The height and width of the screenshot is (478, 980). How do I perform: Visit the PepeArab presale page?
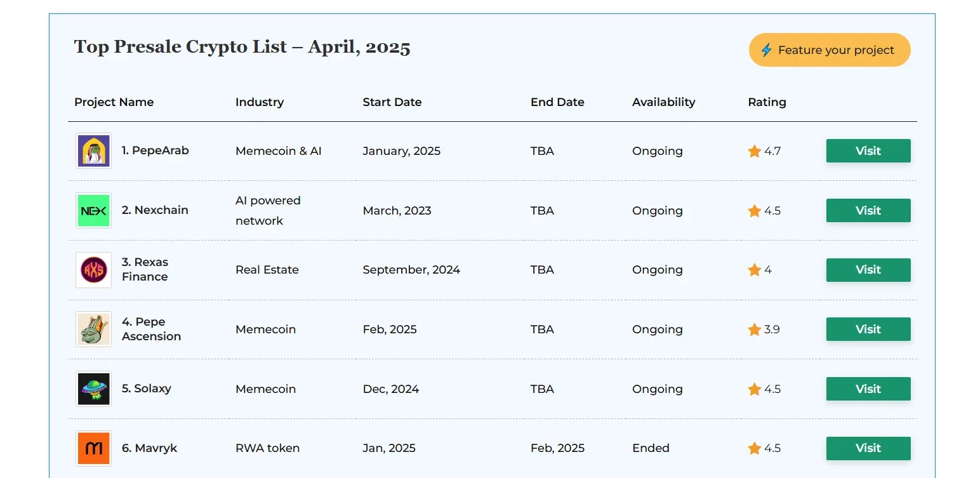[868, 151]
